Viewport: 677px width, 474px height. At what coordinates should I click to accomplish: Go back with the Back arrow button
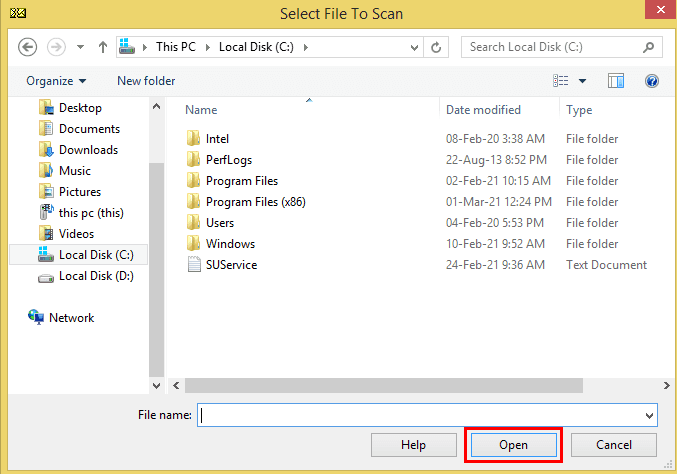point(27,47)
